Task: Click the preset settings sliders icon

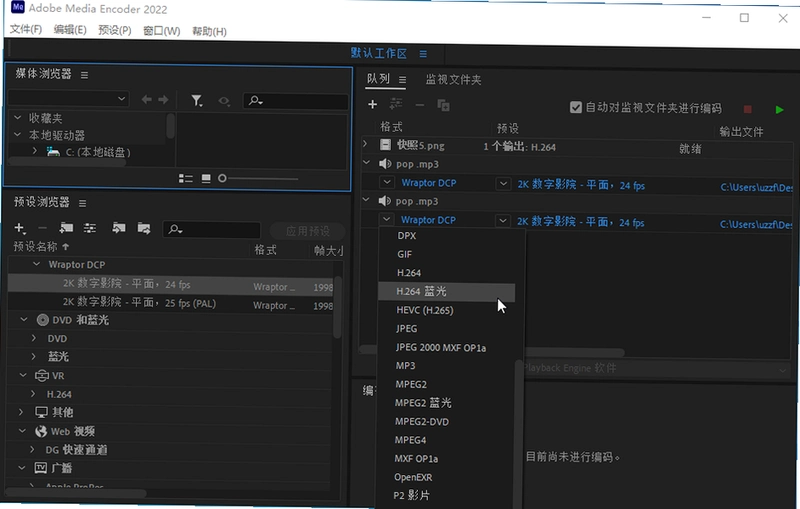Action: tap(90, 228)
